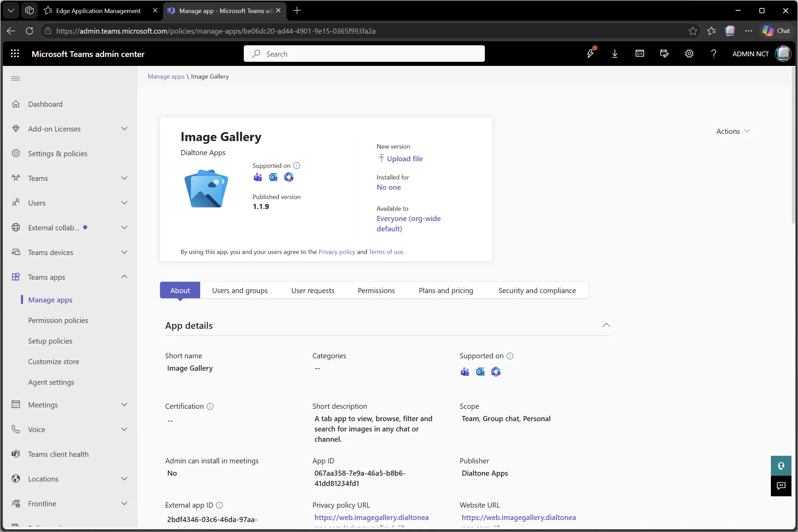Click the Users icon in sidebar
798x532 pixels.
(x=16, y=203)
